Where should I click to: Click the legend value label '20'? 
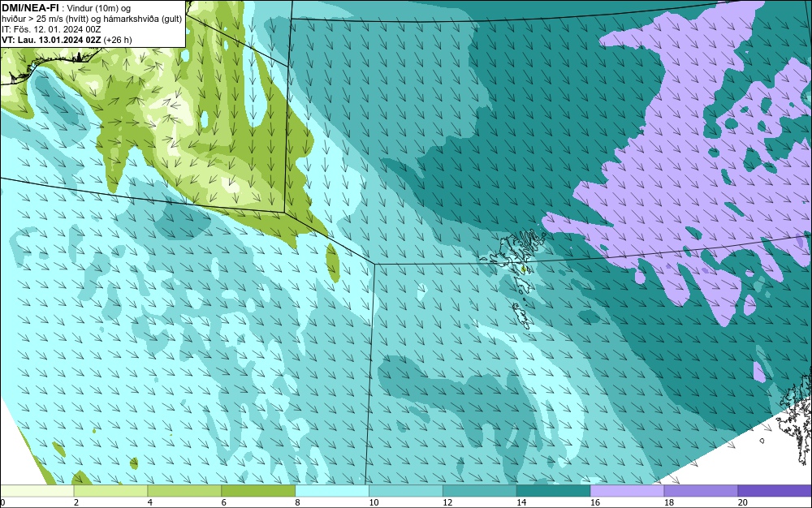743,502
